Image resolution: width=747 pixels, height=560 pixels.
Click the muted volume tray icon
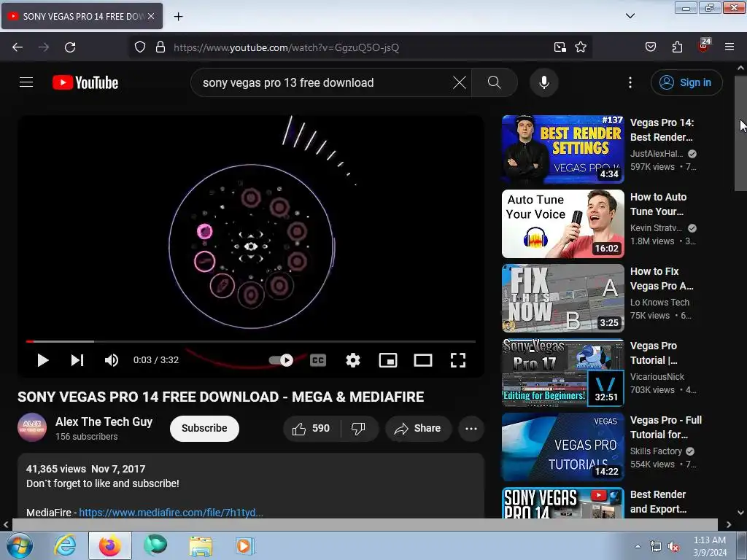pos(673,547)
